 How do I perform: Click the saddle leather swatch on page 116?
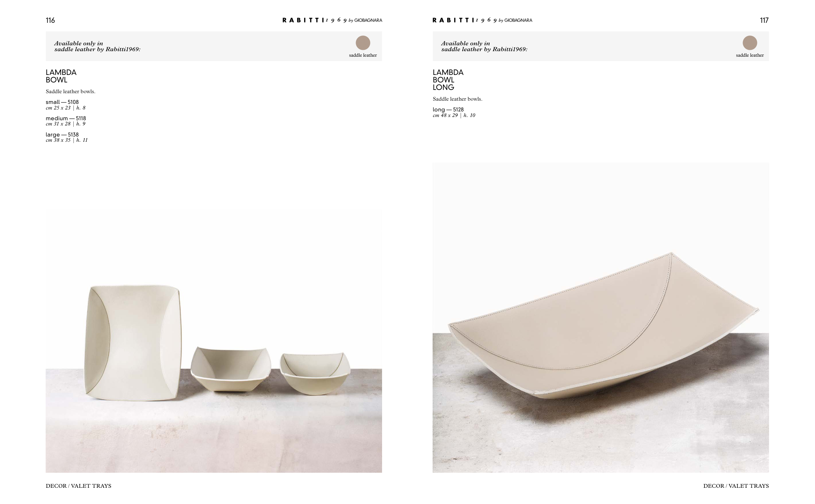coord(363,43)
